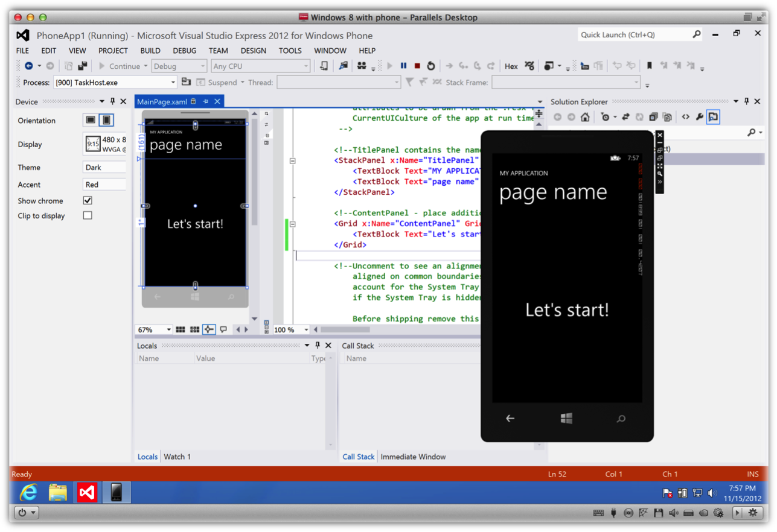This screenshot has width=777, height=532.
Task: Toggle Hex display in debug toolbar
Action: 511,66
